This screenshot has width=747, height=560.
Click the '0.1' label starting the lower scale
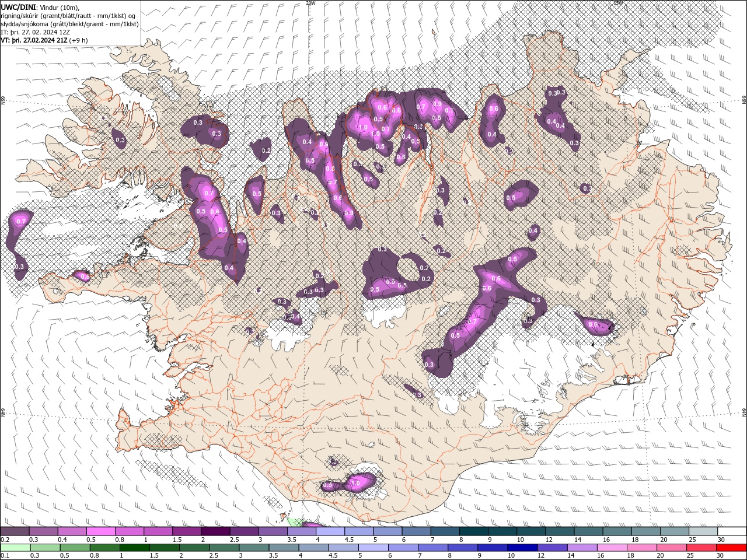(x=5, y=556)
